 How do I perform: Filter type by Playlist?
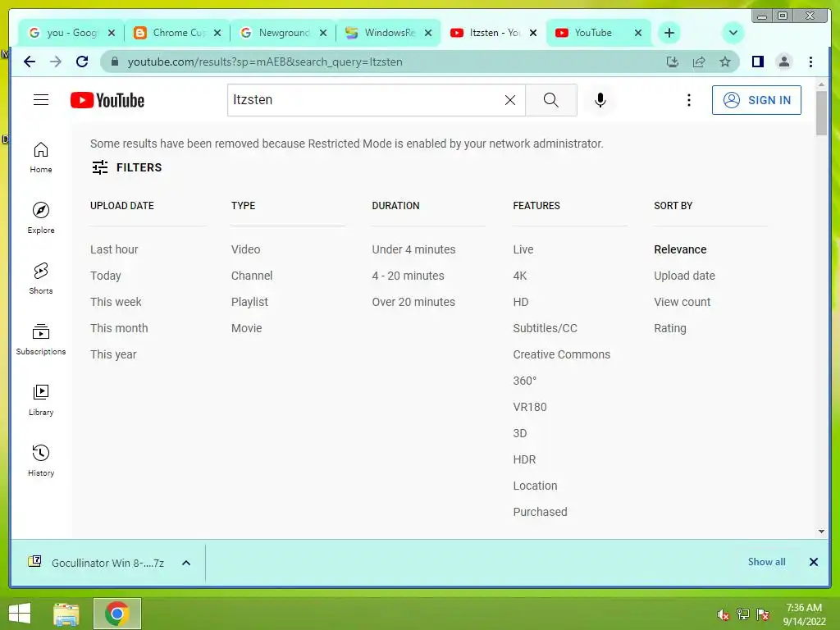tap(249, 302)
